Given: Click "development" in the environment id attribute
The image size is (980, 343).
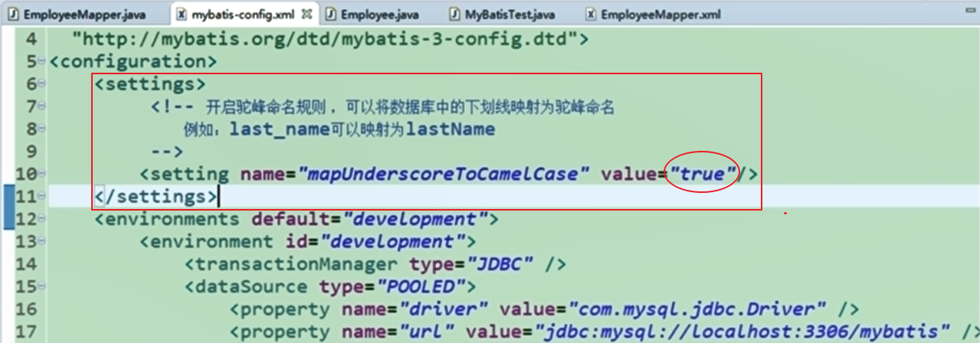Looking at the screenshot, I should tap(393, 242).
